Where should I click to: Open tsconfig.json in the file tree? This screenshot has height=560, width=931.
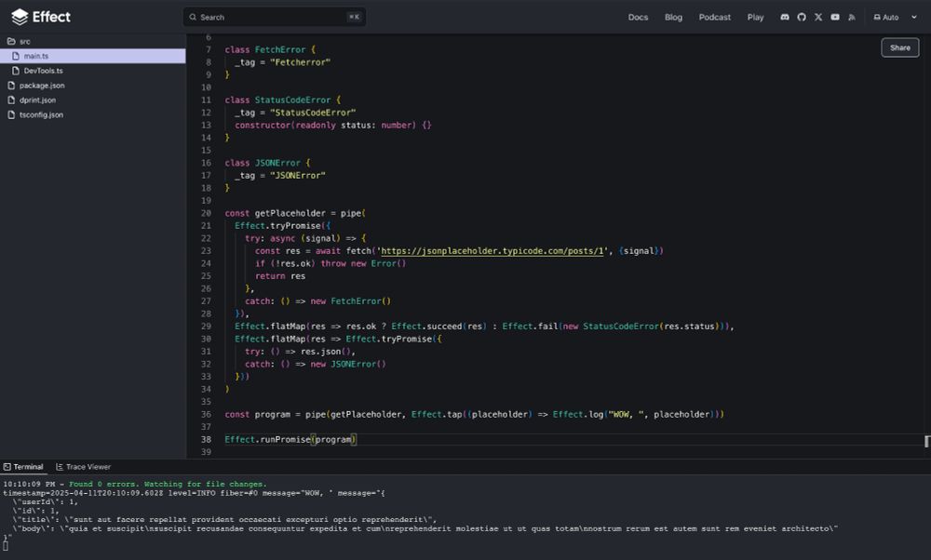point(92,114)
